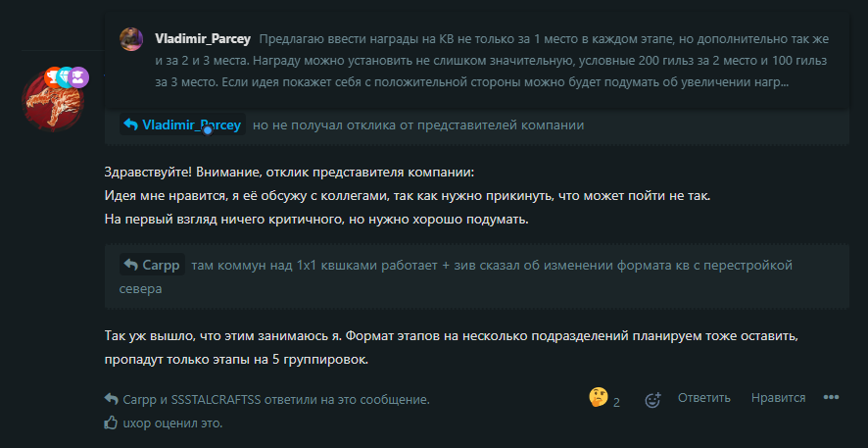Viewport: 868px width, 448px height.
Task: Click the Ответить reply button
Action: (704, 398)
